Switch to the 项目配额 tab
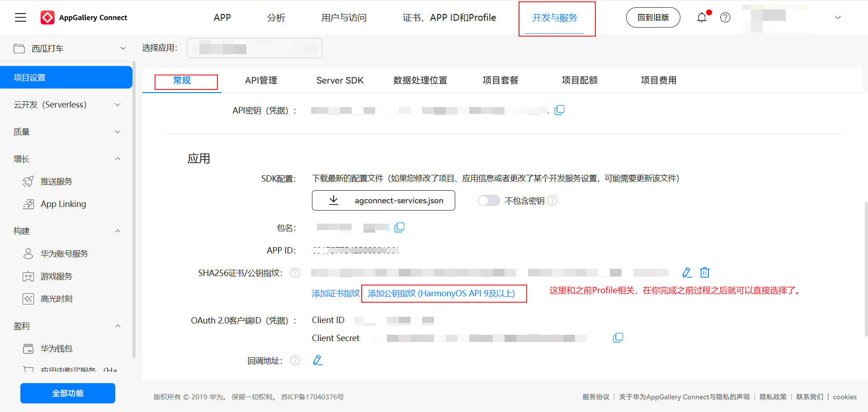Viewport: 868px width, 412px height. (x=580, y=80)
